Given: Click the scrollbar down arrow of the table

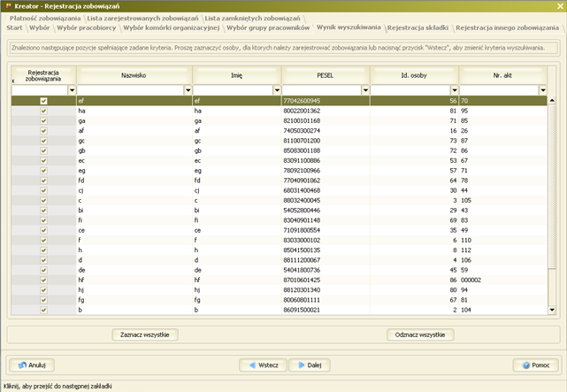Looking at the screenshot, I should tap(552, 310).
